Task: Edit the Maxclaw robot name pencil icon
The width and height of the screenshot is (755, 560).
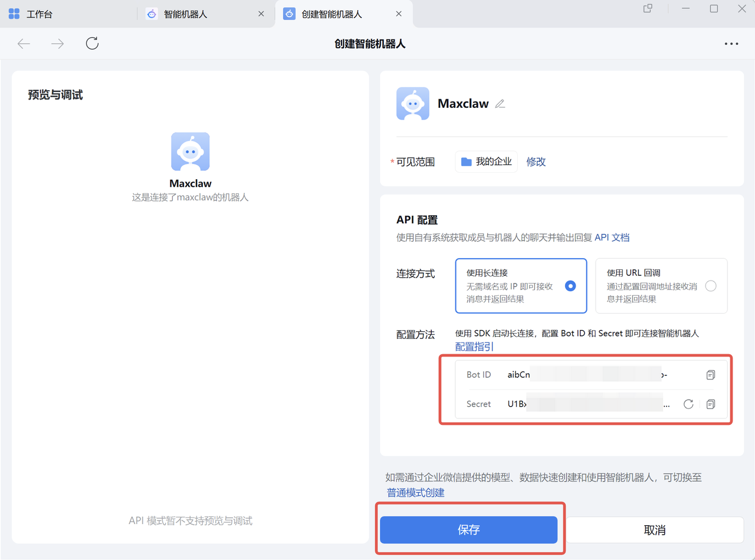Action: click(x=500, y=104)
